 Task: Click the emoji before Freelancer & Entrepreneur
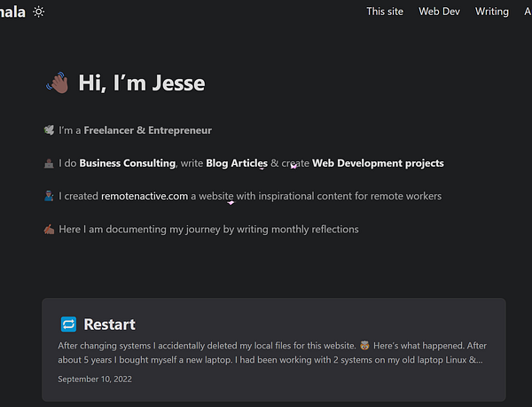coord(49,130)
